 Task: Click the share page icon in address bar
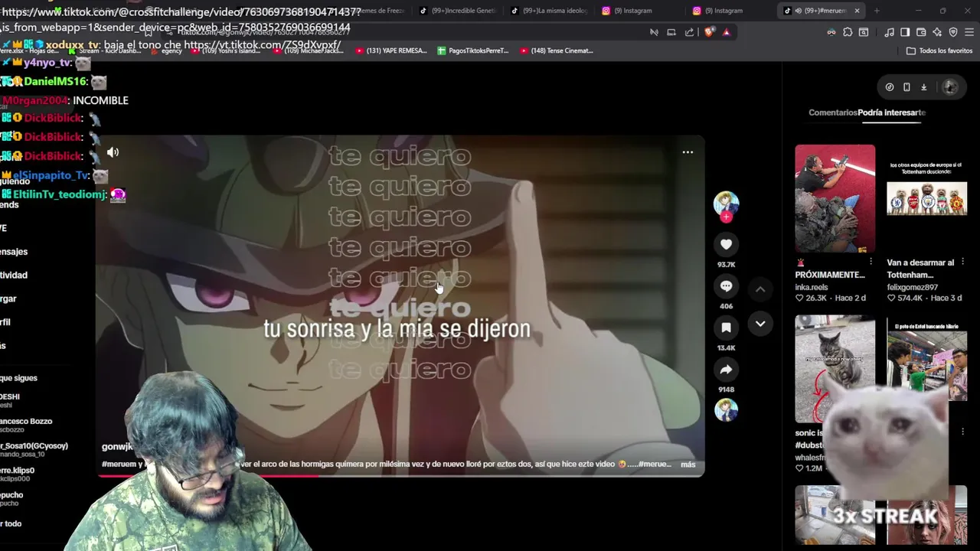[x=689, y=32]
